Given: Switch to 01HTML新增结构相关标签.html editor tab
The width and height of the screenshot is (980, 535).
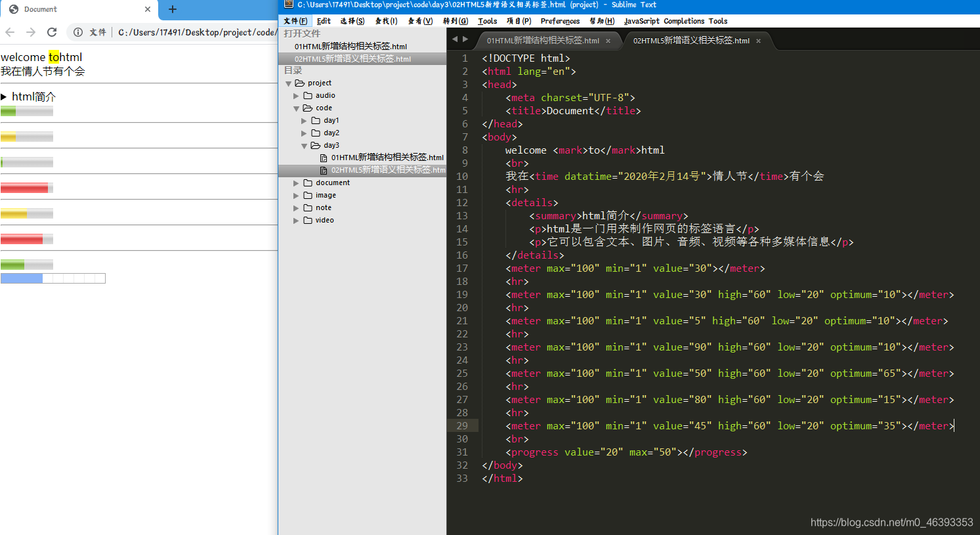Looking at the screenshot, I should [543, 41].
